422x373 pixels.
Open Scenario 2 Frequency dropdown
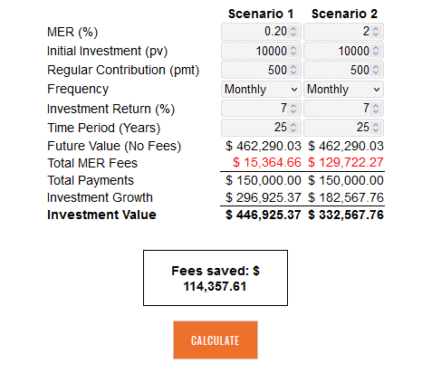point(343,89)
